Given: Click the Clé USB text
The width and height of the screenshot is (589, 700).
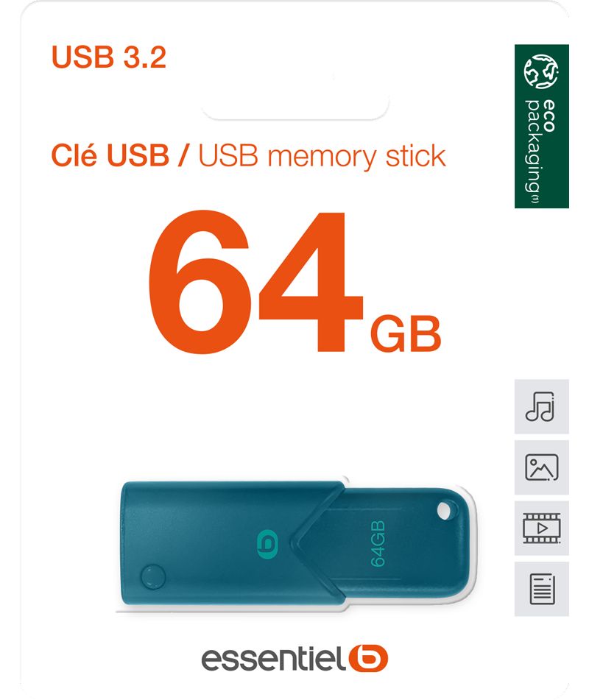Looking at the screenshot, I should coord(110,155).
